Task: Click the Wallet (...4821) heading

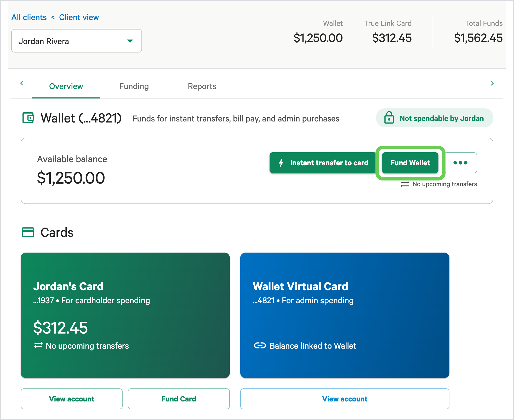Action: pyautogui.click(x=81, y=118)
